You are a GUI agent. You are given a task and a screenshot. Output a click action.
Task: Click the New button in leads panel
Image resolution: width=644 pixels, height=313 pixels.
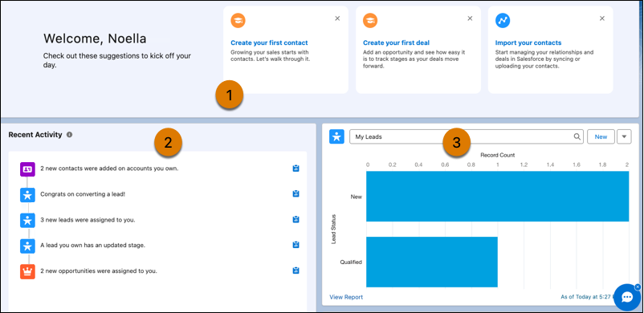[601, 136]
